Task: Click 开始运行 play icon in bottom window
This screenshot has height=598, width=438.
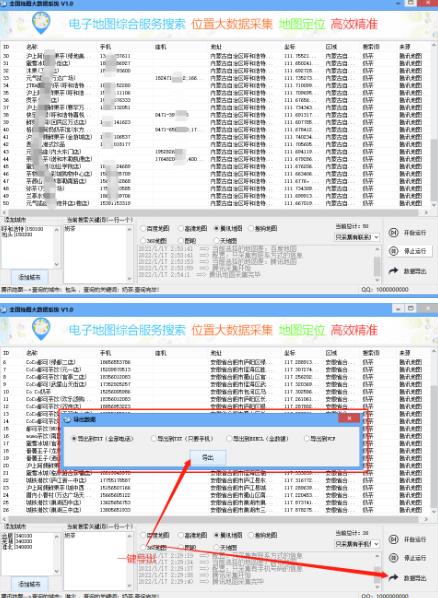Action: (x=393, y=539)
